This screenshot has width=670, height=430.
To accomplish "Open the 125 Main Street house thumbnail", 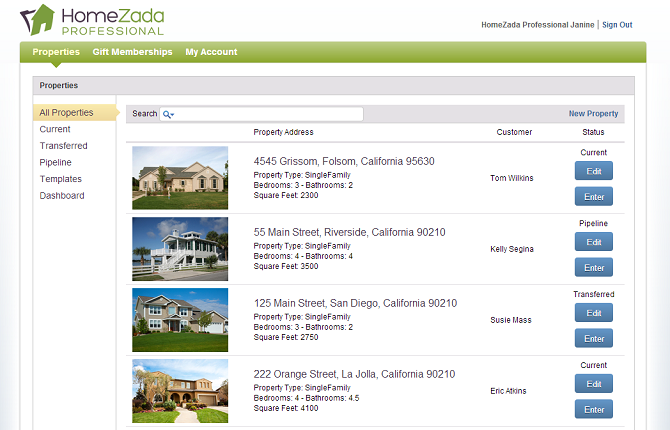I will pos(180,320).
